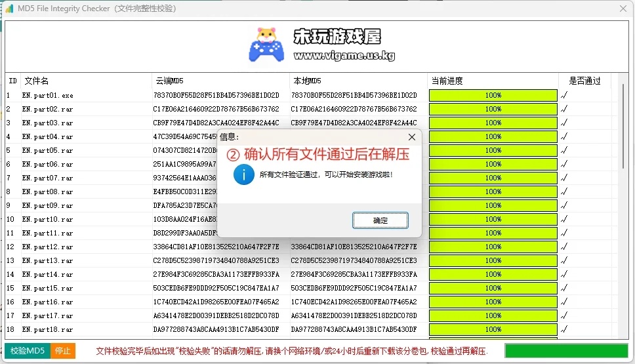
Task: Click checkmark for EN.part05.rar row
Action: [x=564, y=150]
